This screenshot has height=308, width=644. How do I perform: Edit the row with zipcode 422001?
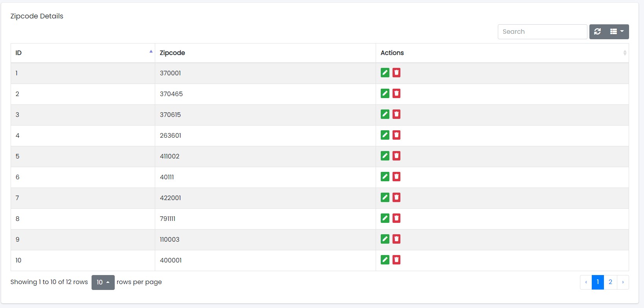(385, 197)
